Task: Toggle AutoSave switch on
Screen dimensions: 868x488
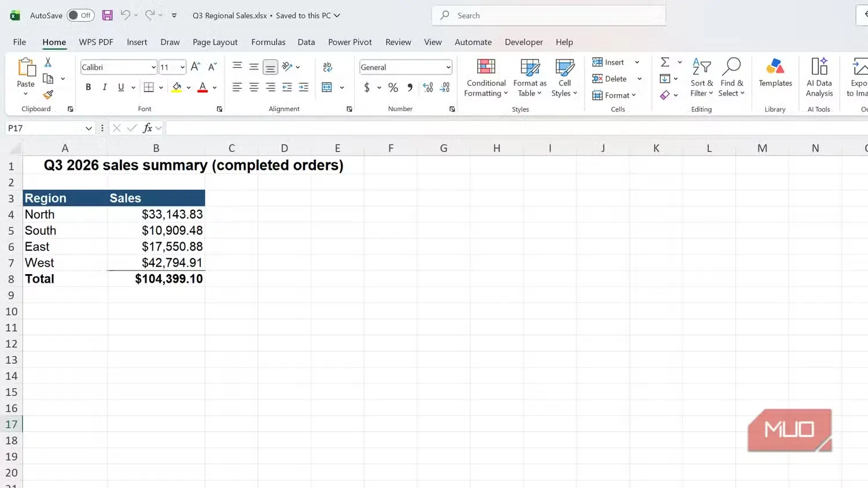Action: click(80, 16)
